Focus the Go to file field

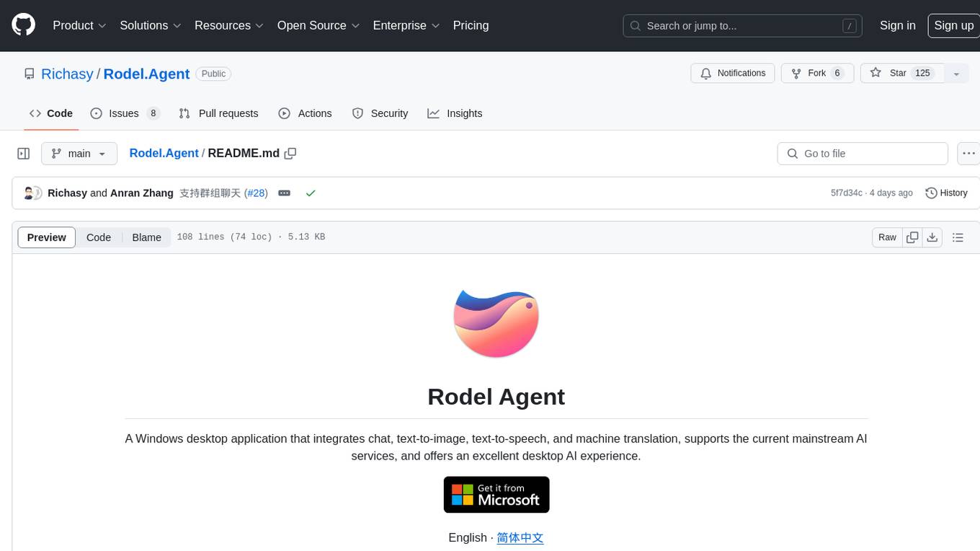(x=863, y=154)
